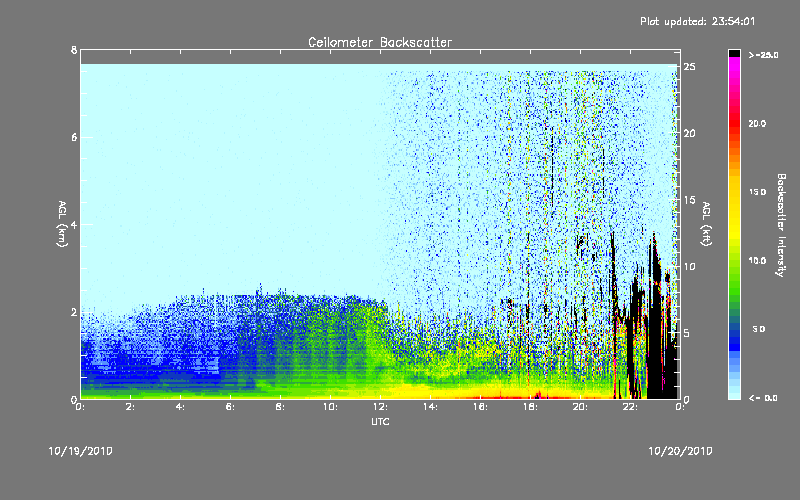Click the right 'AGL (kft)' axis label
Viewport: 800px width, 500px height.
coord(706,224)
